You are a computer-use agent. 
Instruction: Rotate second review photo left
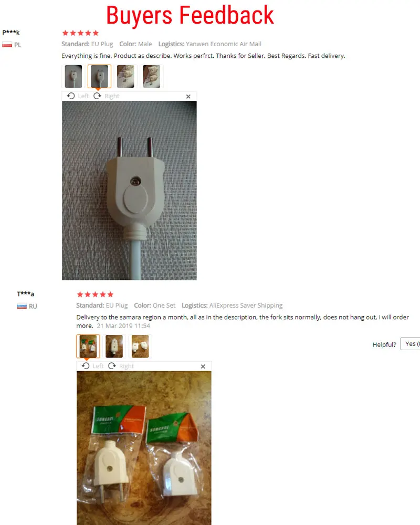(92, 366)
